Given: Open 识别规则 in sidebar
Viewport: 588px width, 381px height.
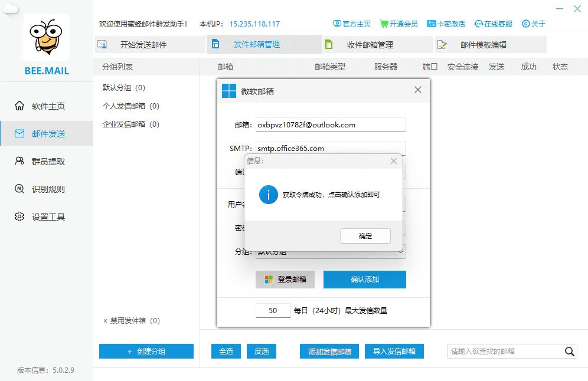Looking at the screenshot, I should click(x=47, y=189).
